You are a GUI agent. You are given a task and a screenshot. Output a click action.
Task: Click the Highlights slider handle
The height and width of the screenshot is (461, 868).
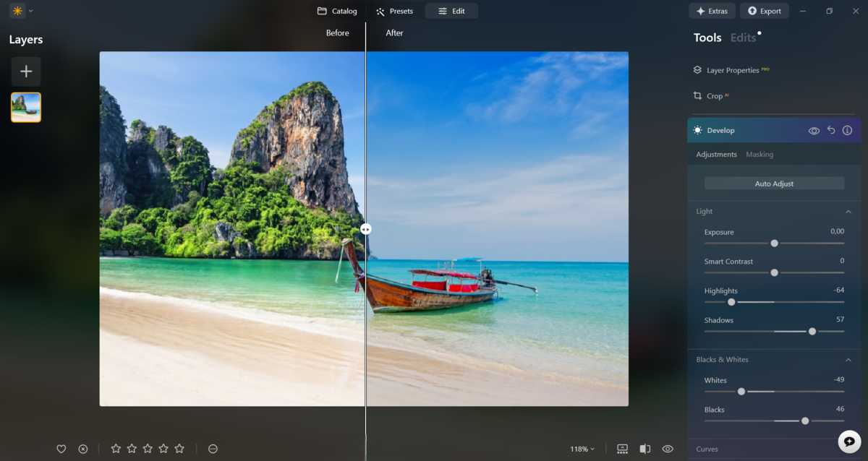coord(731,302)
